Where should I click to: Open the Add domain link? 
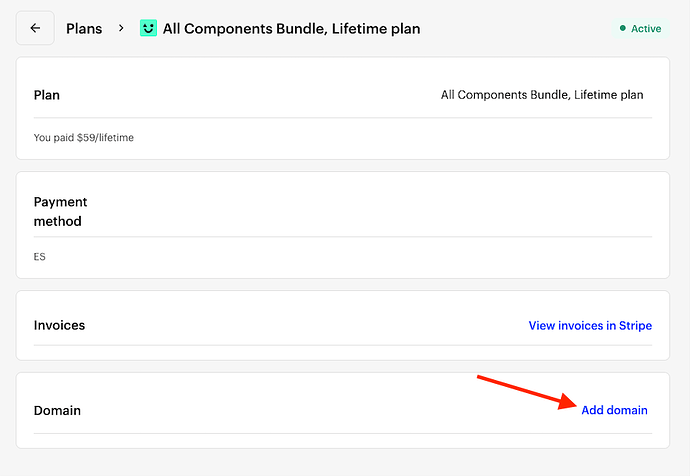[614, 410]
